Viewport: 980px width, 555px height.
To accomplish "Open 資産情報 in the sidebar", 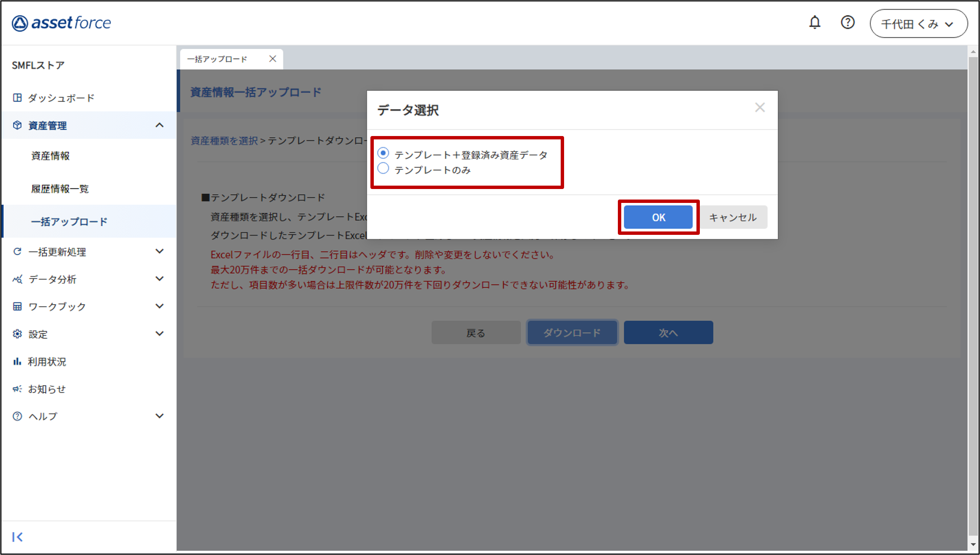I will pos(50,156).
